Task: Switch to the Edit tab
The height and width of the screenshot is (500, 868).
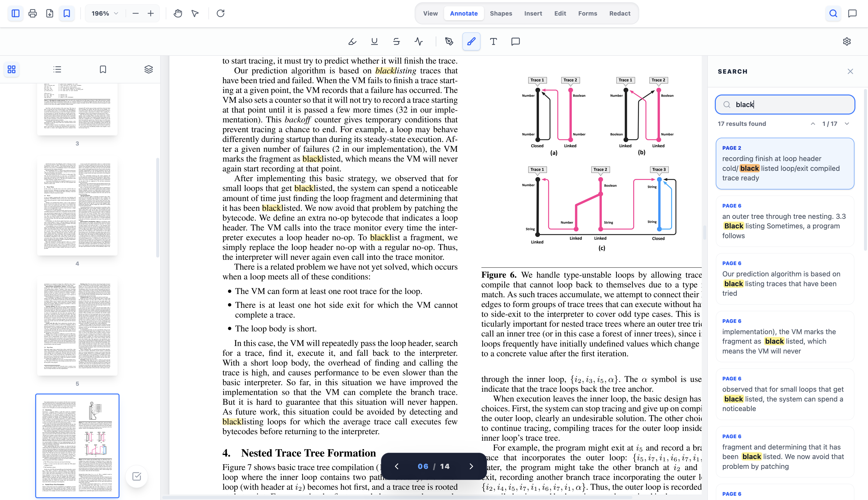Action: point(560,13)
